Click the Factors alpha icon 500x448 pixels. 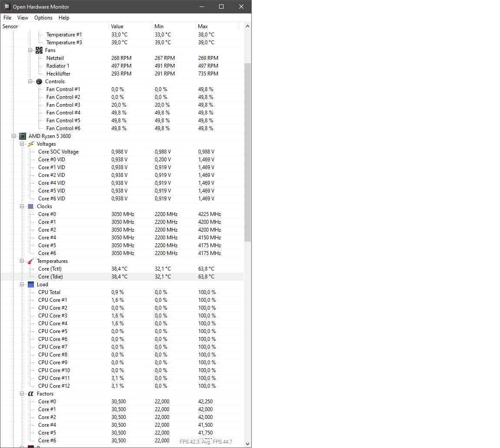click(x=31, y=394)
